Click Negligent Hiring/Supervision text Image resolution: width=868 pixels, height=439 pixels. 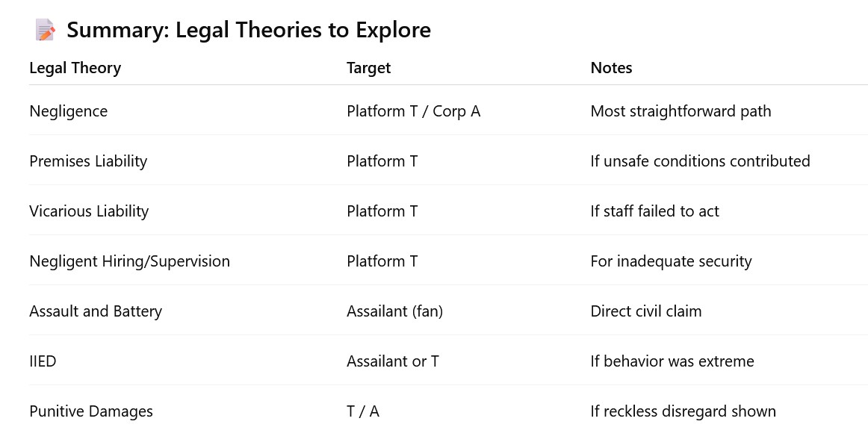[x=129, y=261]
